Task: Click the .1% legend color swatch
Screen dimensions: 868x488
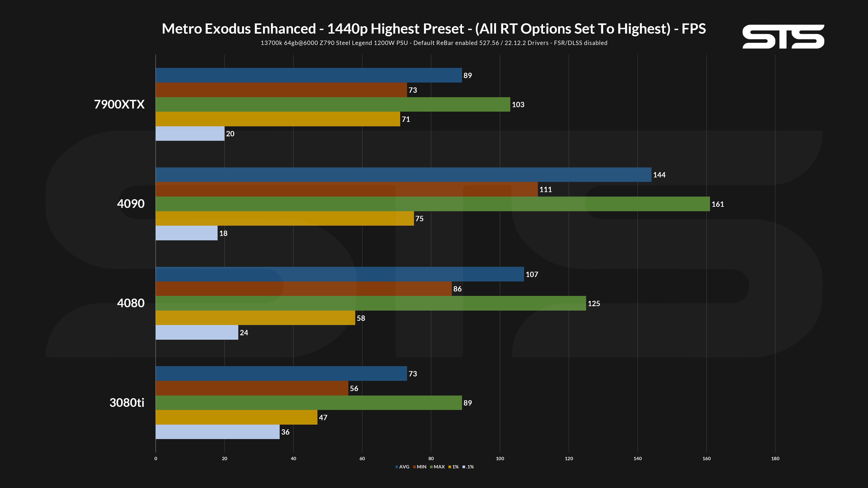Action: 464,467
